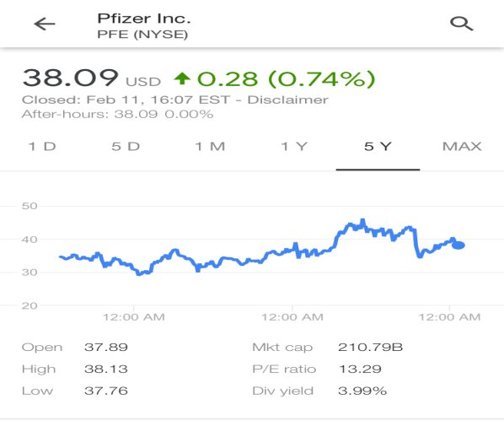Screen dimensions: 504x421
Task: Tap the chart peak near 45
Action: click(362, 221)
